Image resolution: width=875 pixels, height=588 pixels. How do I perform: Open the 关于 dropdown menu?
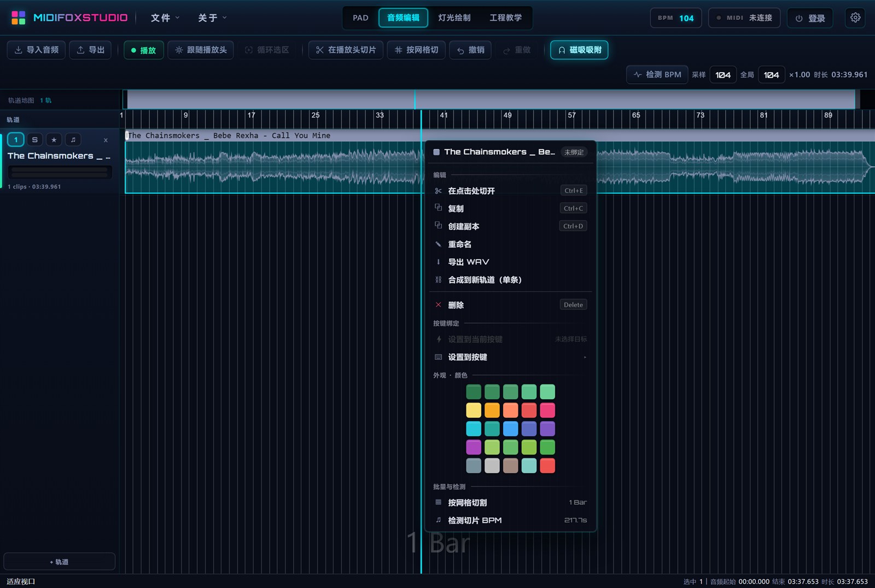coord(212,18)
